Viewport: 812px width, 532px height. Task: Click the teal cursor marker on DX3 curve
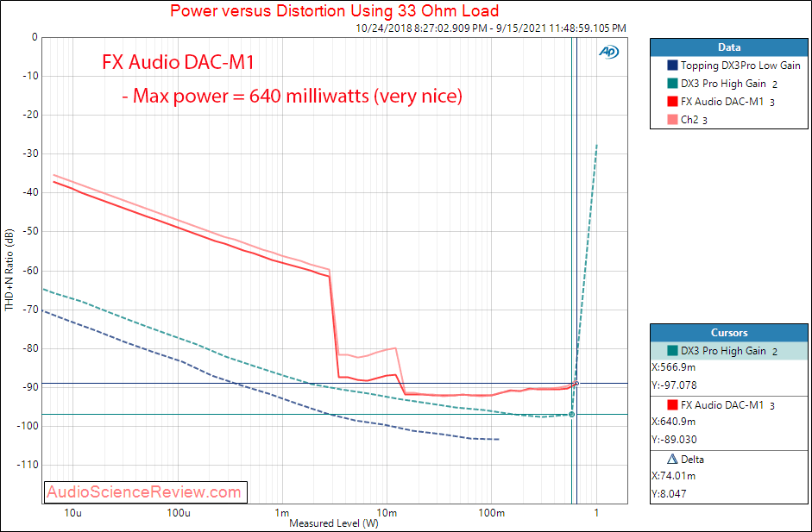coord(572,415)
